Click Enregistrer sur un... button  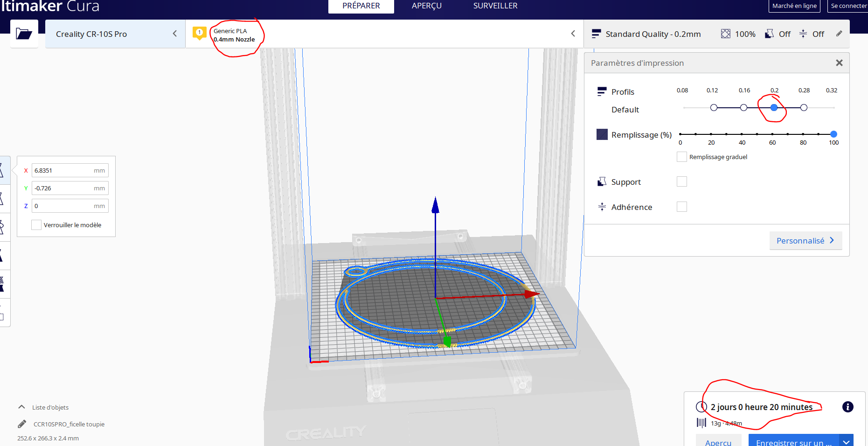coord(794,441)
